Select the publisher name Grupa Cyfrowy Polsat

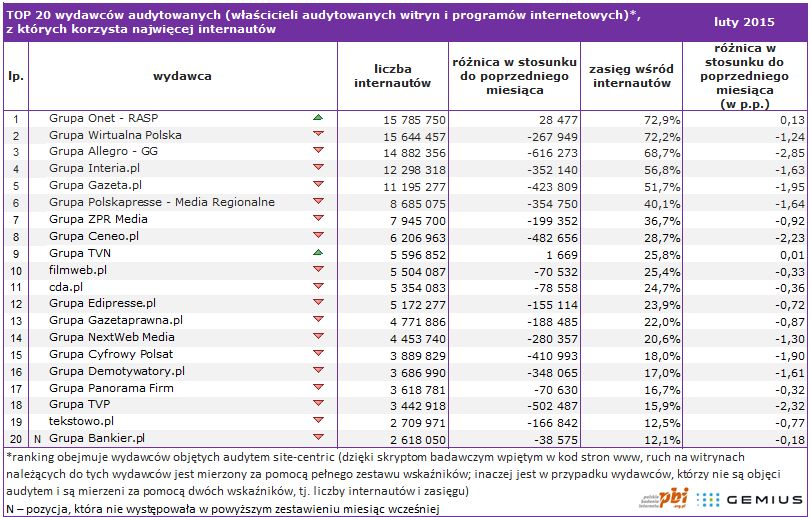tap(111, 354)
